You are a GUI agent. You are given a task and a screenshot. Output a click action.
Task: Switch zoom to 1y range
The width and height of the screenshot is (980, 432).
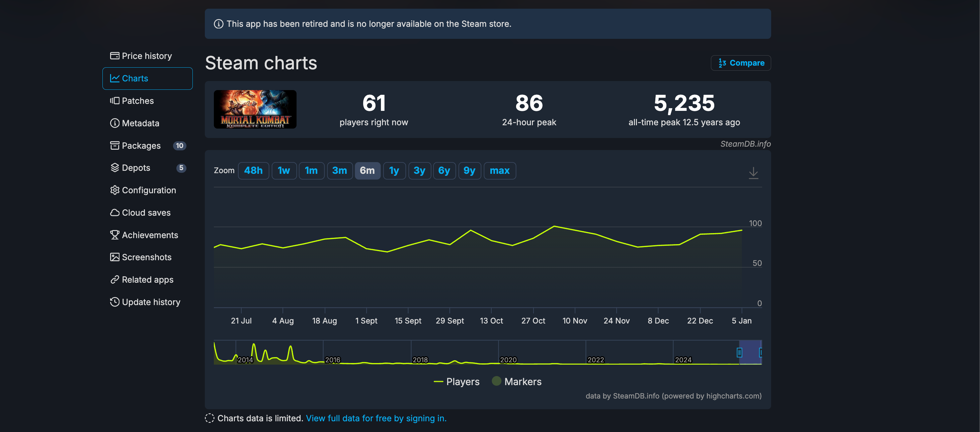(x=394, y=170)
